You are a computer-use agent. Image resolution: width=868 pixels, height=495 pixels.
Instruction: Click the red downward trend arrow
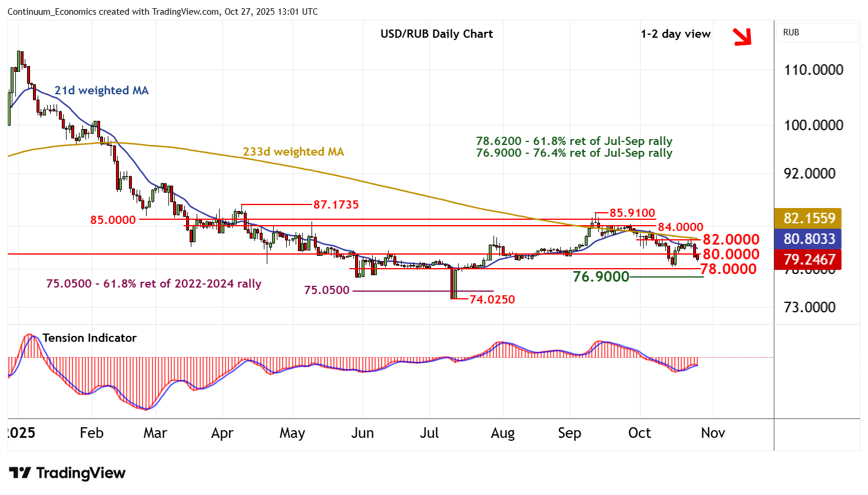click(743, 37)
